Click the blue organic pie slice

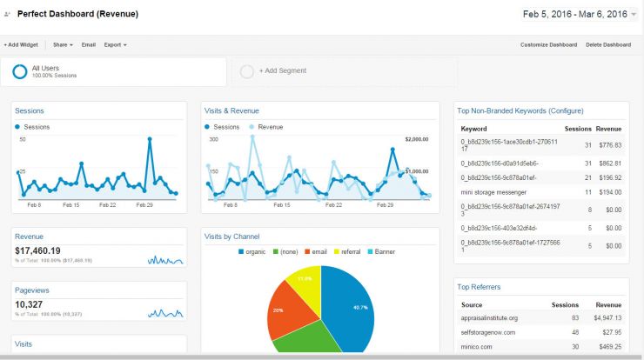pyautogui.click(x=349, y=308)
